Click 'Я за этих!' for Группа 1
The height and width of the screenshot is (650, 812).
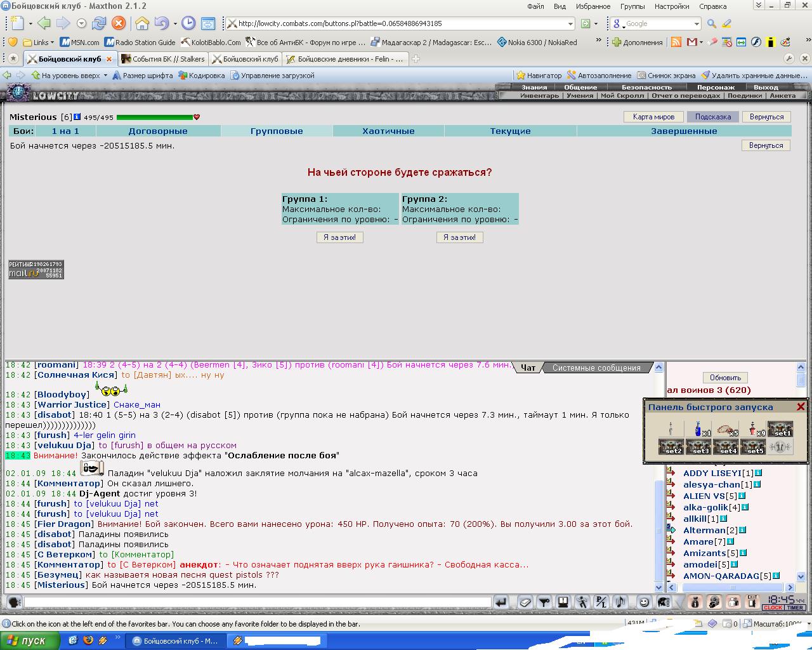coord(340,237)
